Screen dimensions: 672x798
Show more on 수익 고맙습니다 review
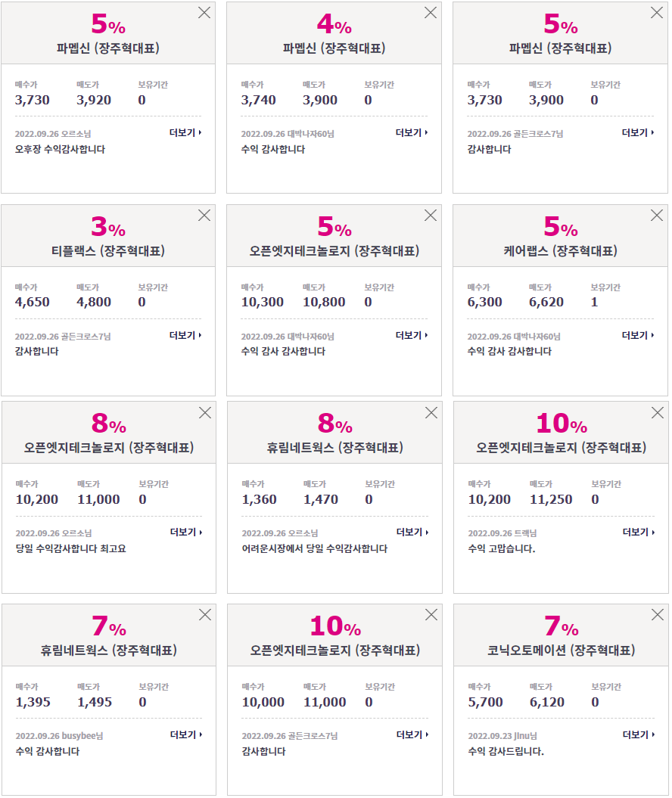tap(639, 533)
